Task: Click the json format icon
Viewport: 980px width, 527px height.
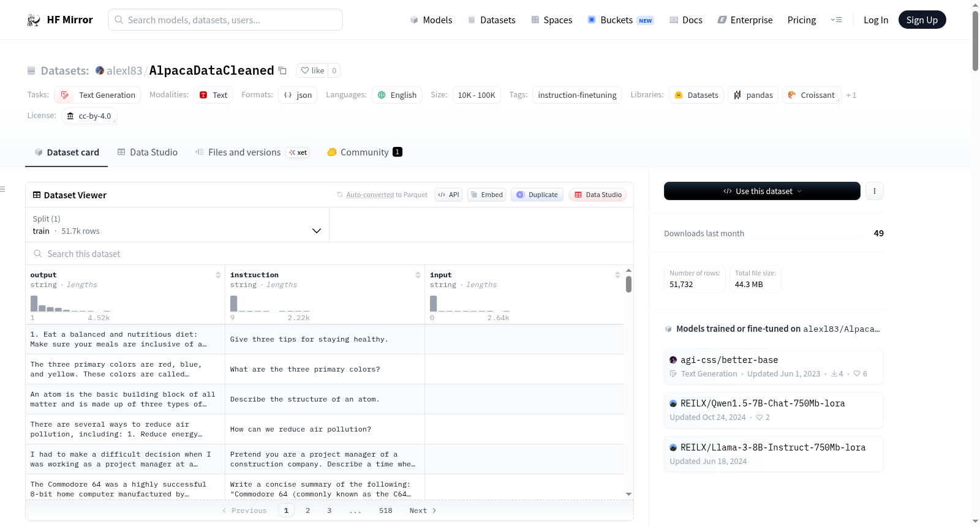Action: [x=288, y=95]
